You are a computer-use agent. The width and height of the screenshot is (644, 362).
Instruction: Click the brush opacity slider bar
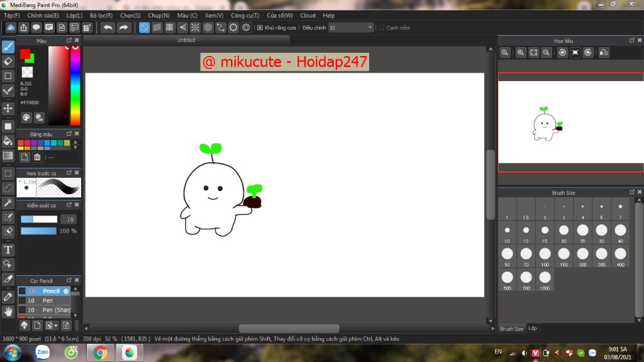pos(38,231)
